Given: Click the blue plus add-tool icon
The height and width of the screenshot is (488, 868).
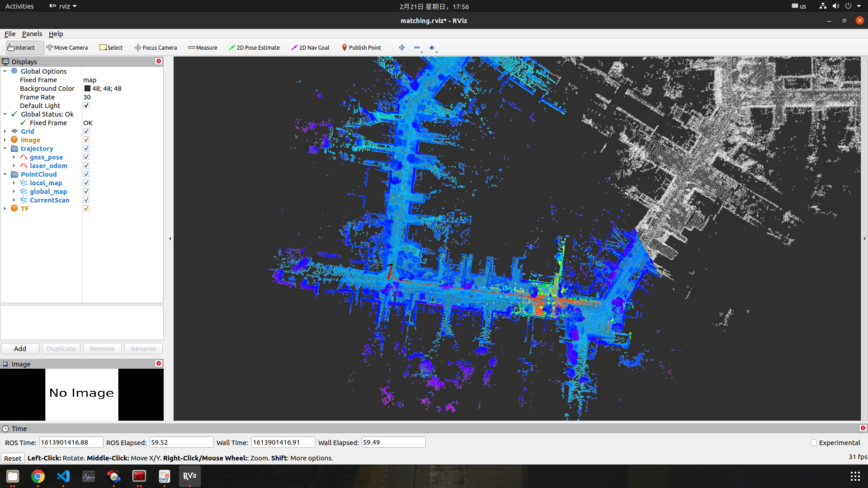Looking at the screenshot, I should [x=402, y=47].
